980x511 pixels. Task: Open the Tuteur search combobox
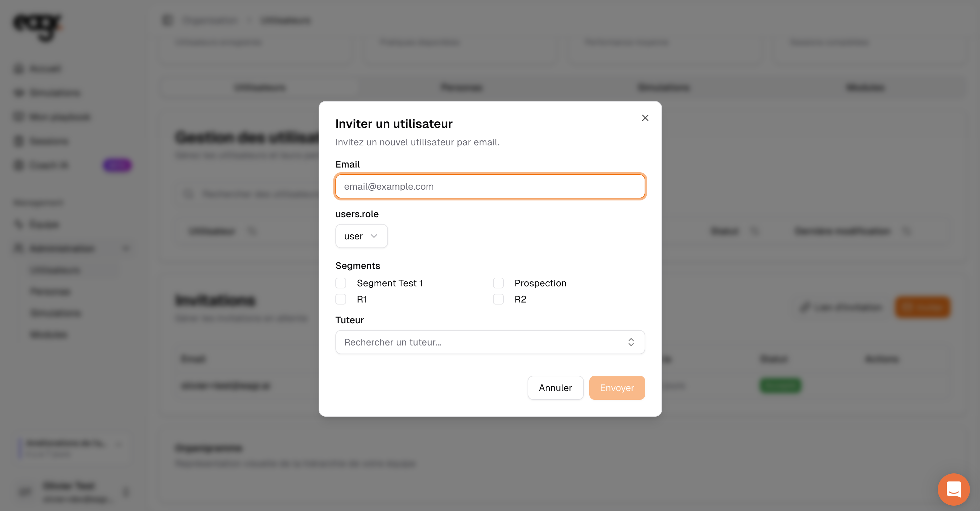[x=490, y=342]
